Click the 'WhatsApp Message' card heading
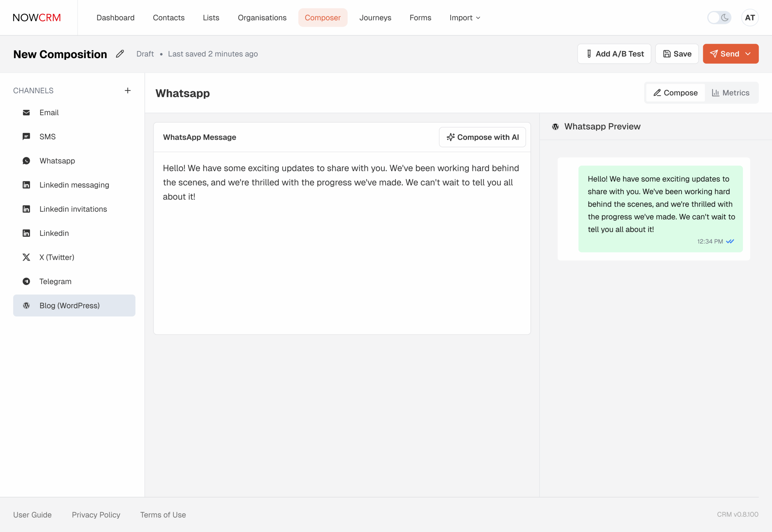Viewport: 772px width, 532px height. [x=200, y=137]
